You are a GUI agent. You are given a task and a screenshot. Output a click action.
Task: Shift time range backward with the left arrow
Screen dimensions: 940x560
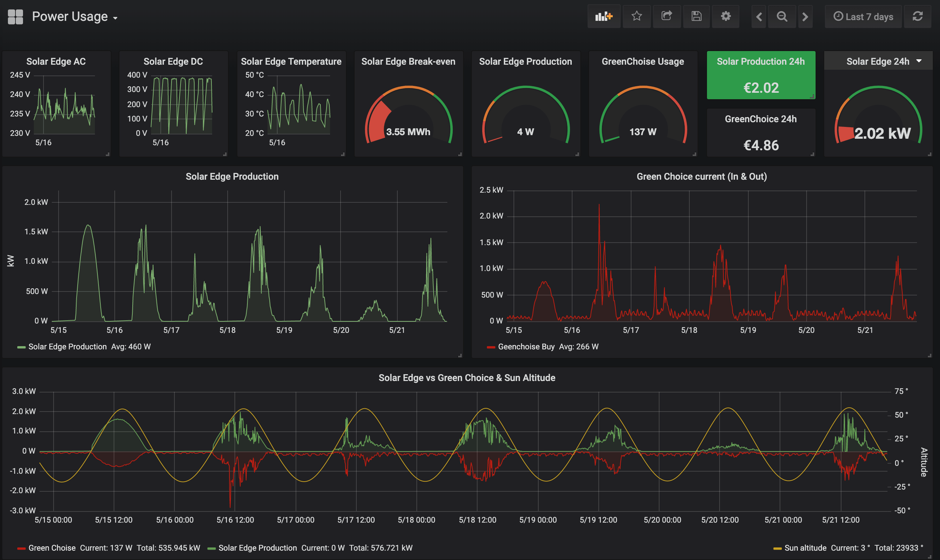click(759, 17)
